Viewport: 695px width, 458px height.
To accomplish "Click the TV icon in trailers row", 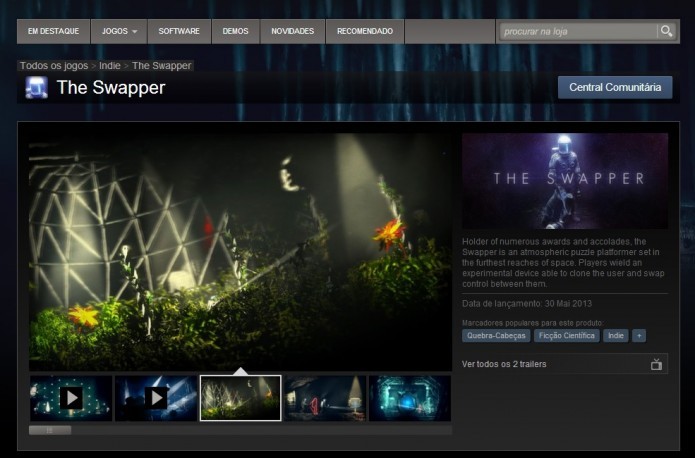I will coord(656,364).
